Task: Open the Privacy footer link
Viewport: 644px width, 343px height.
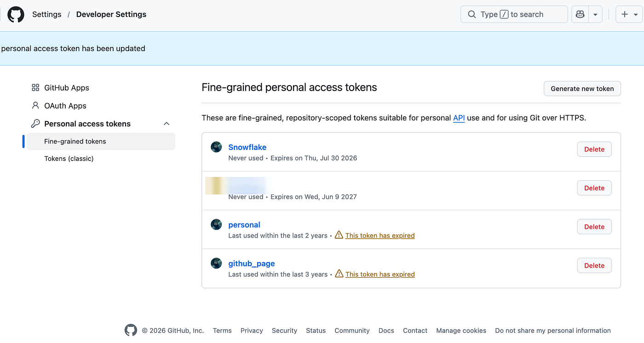Action: [x=252, y=331]
